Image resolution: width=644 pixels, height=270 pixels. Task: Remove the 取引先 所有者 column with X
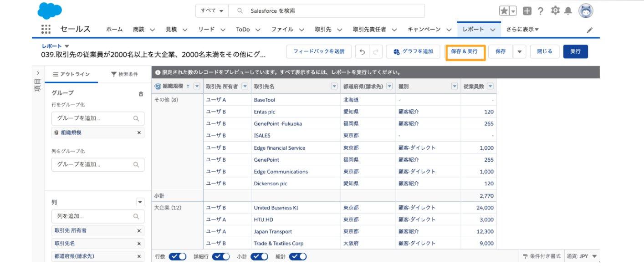point(139,231)
